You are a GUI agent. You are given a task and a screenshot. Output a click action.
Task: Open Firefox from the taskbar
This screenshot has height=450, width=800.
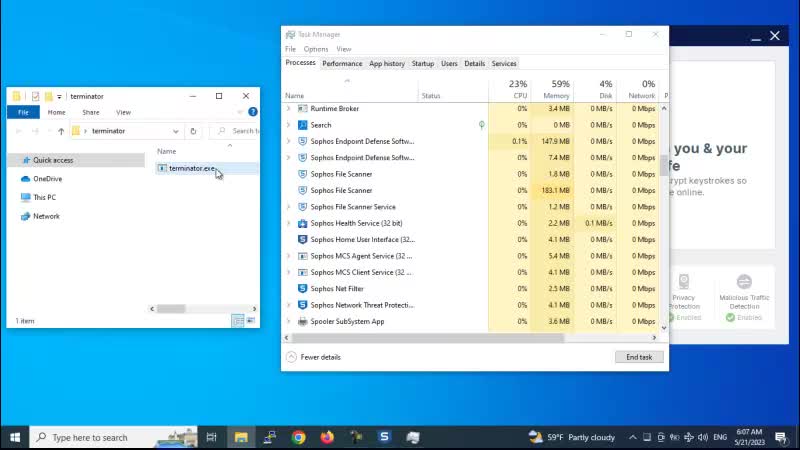tap(327, 437)
